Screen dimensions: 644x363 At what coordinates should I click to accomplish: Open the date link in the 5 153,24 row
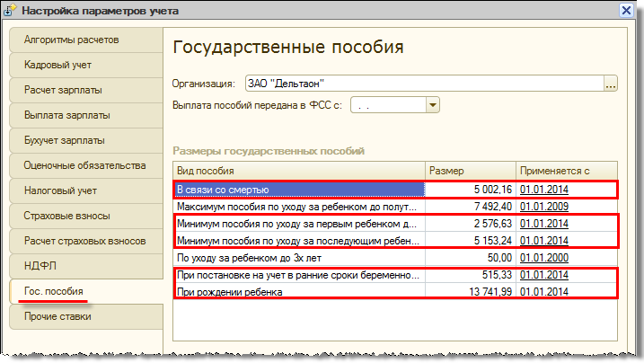pos(544,241)
